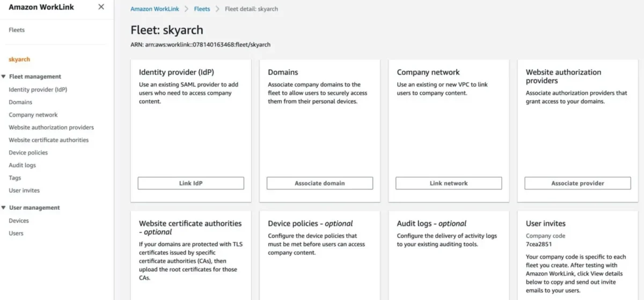Close the Amazon WorkLink sidebar panel

pos(101,7)
